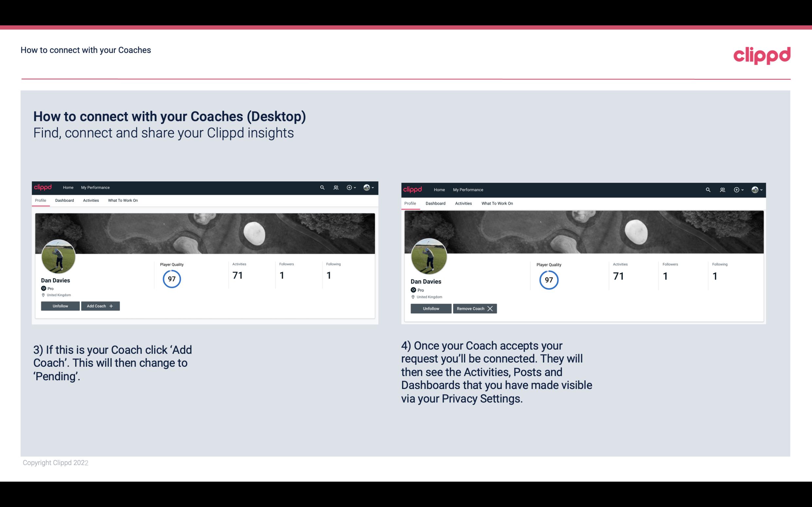Toggle 'What To Work On' tab visibility
The image size is (812, 507).
click(x=122, y=200)
